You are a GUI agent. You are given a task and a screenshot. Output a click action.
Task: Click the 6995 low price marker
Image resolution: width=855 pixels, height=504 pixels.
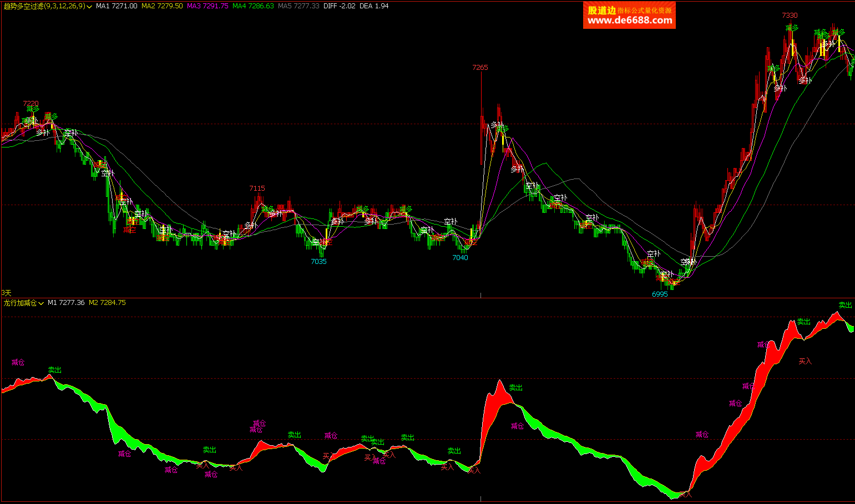coord(660,294)
